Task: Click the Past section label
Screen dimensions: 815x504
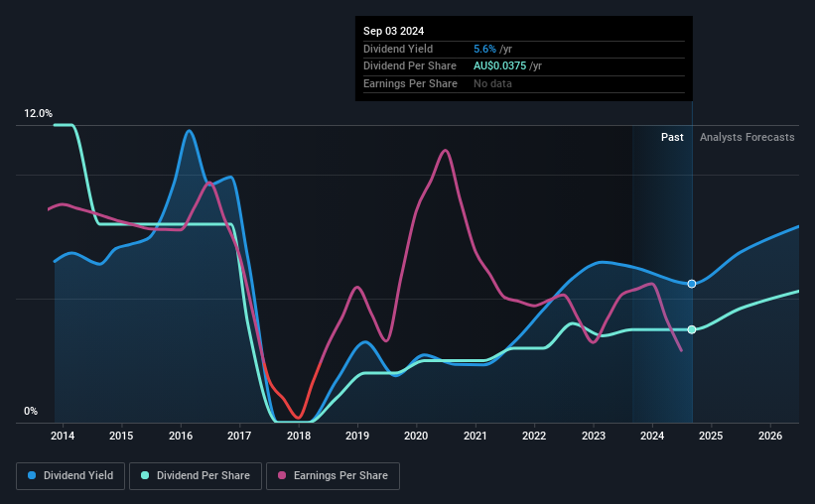Action: click(x=672, y=137)
